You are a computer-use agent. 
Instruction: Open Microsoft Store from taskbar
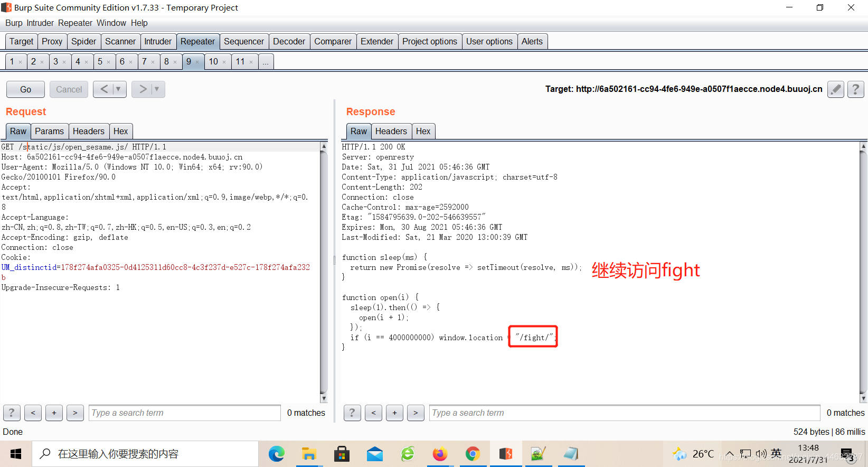[342, 454]
